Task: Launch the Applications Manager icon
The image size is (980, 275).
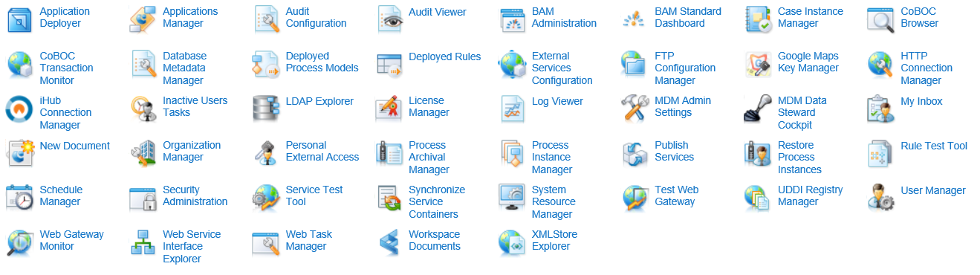Action: [143, 19]
